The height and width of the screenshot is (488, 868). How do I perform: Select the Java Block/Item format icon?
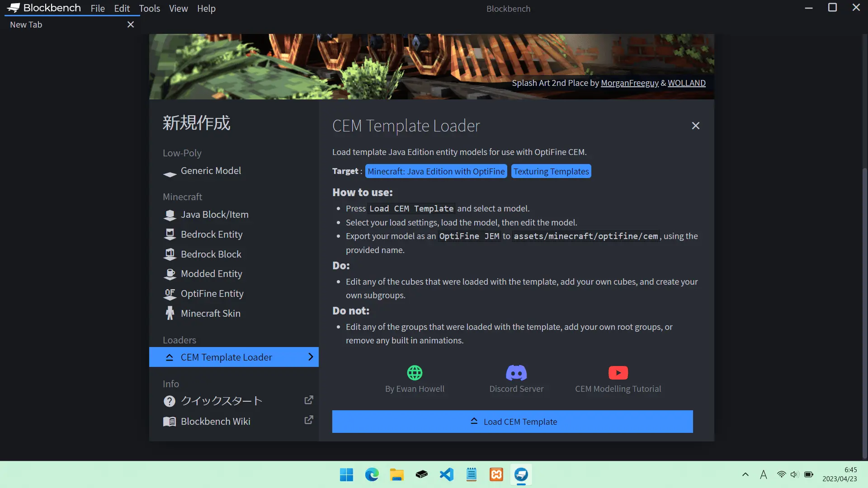pyautogui.click(x=170, y=215)
